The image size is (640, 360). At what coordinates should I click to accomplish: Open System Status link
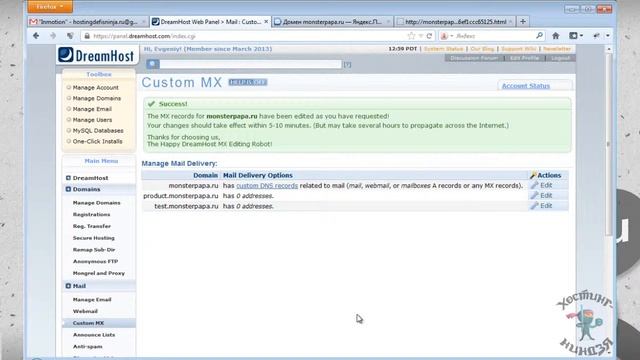click(x=443, y=49)
